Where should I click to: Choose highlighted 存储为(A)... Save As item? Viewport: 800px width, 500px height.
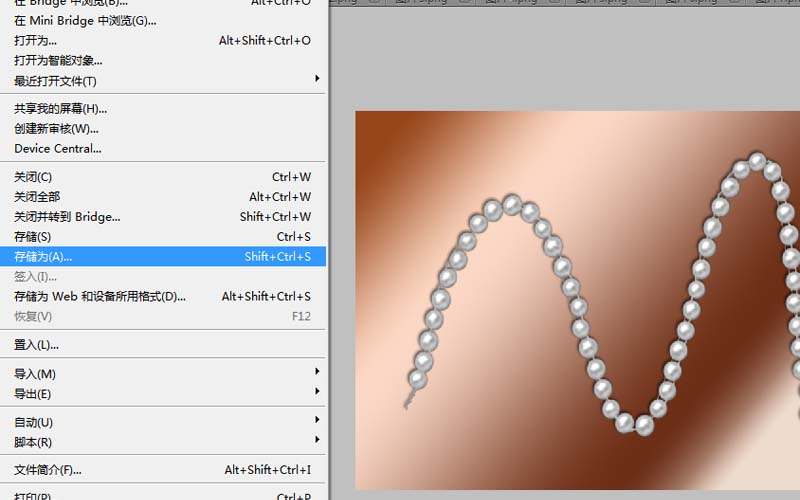pos(163,257)
